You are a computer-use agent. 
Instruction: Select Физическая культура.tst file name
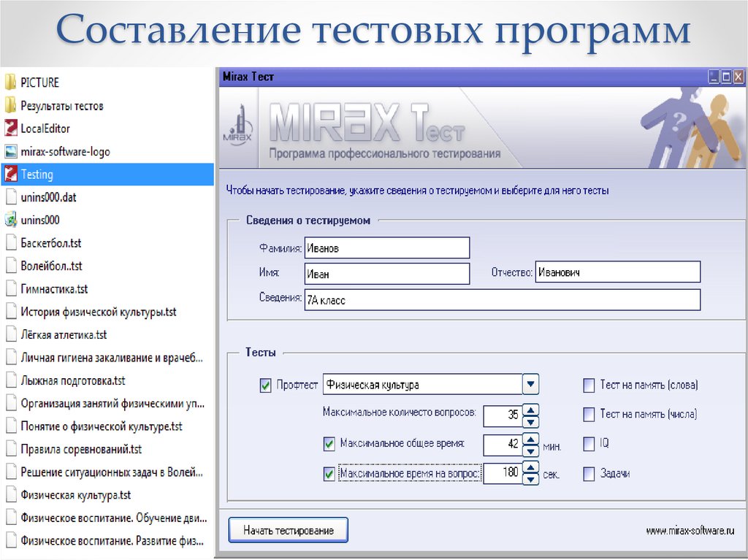pyautogui.click(x=76, y=494)
